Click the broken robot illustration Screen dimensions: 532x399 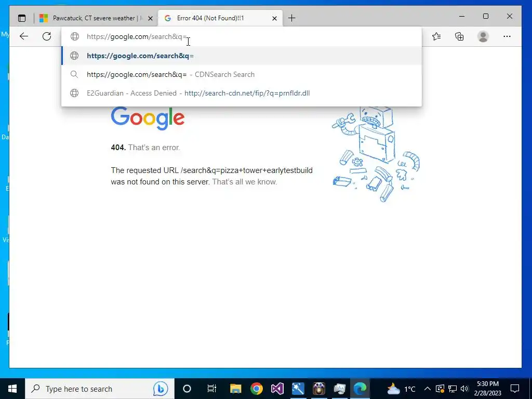coord(376,154)
